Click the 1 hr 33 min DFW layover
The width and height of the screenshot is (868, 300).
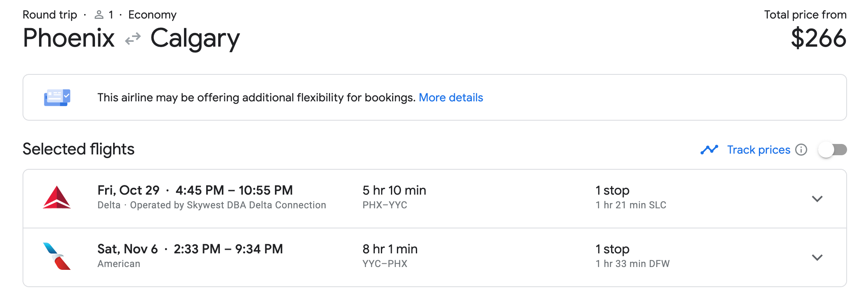click(x=632, y=264)
